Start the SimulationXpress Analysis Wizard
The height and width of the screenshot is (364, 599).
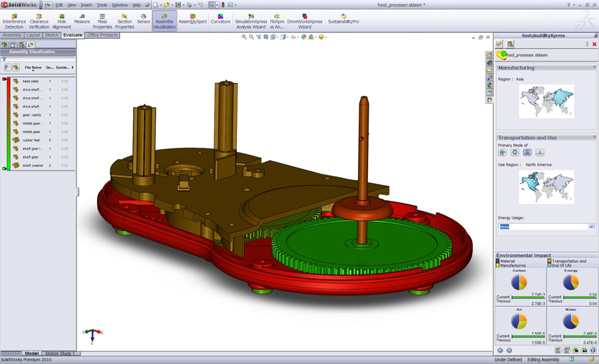[251, 21]
